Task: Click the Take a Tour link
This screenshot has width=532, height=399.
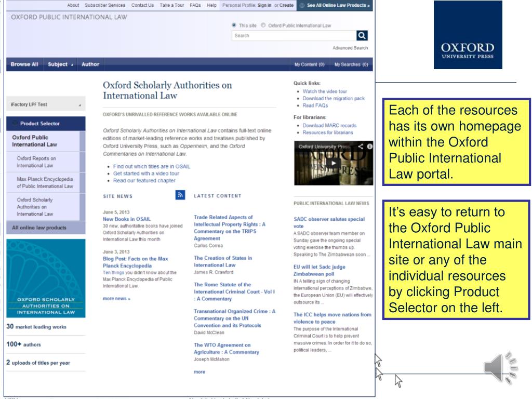Action: click(171, 5)
